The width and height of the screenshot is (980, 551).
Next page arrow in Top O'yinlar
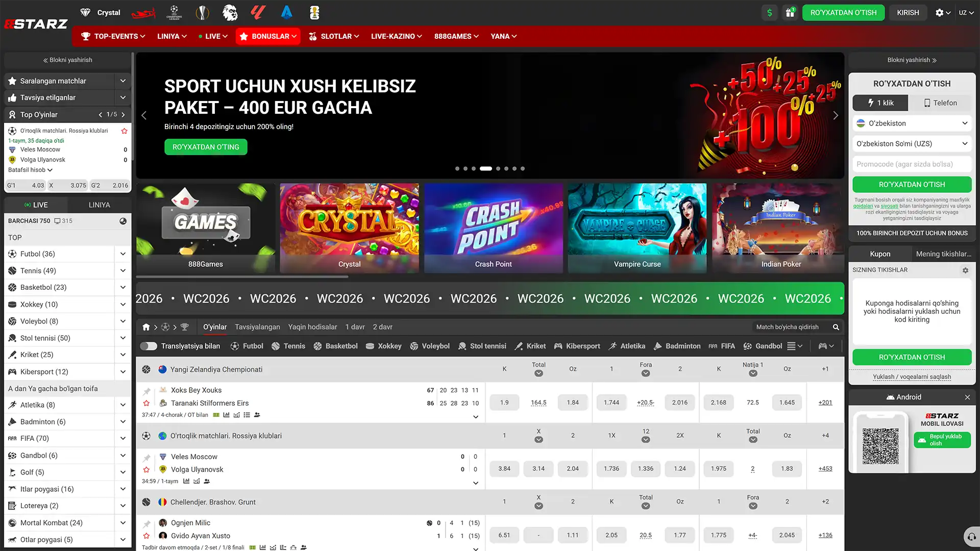click(123, 115)
